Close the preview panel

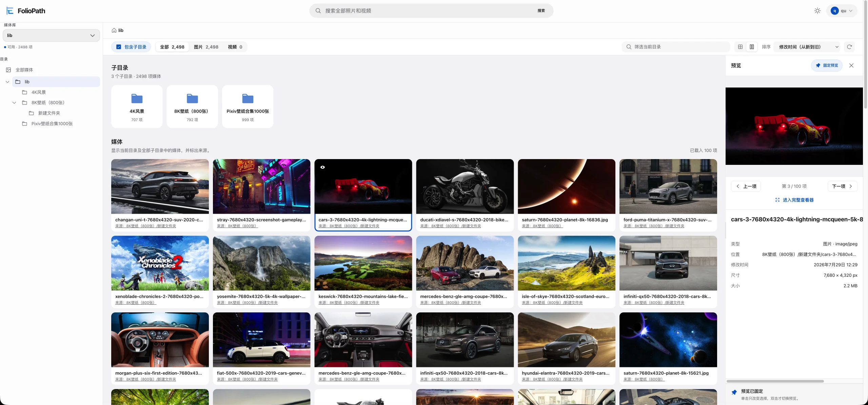pyautogui.click(x=851, y=65)
